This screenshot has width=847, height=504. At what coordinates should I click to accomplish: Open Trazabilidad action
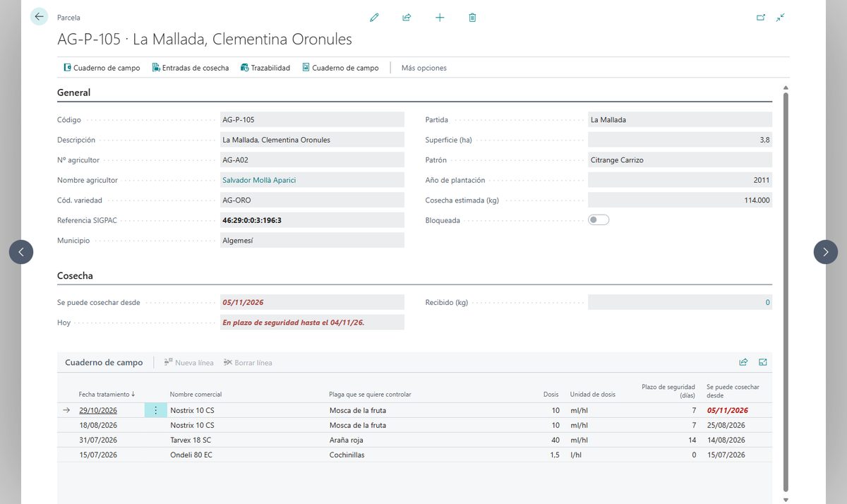pyautogui.click(x=265, y=68)
